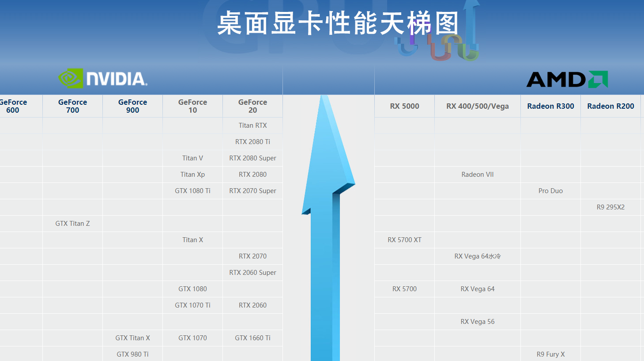
Task: Click the Titan Xp cell
Action: 193,175
